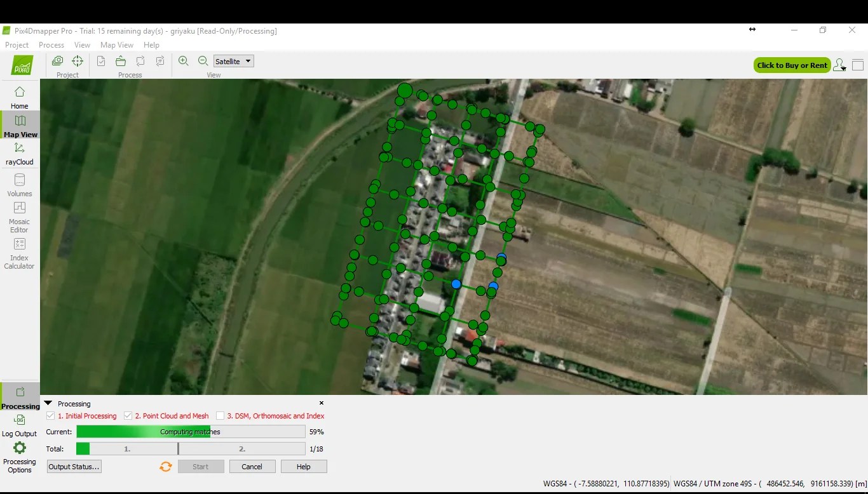Open the Output Status window
This screenshot has height=494, width=868.
coord(73,466)
